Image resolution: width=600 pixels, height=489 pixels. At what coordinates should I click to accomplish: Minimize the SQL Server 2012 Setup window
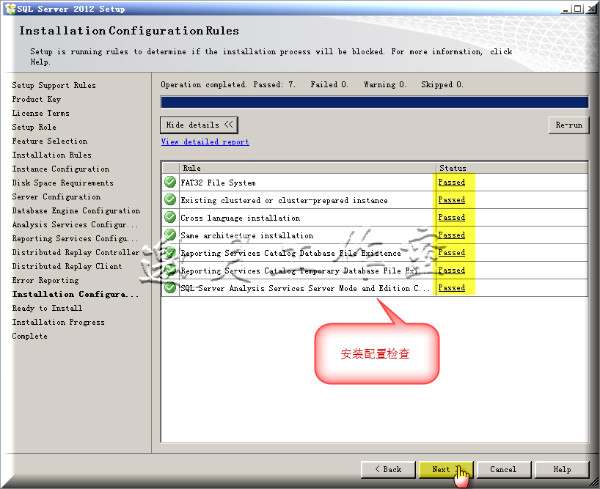click(x=566, y=8)
